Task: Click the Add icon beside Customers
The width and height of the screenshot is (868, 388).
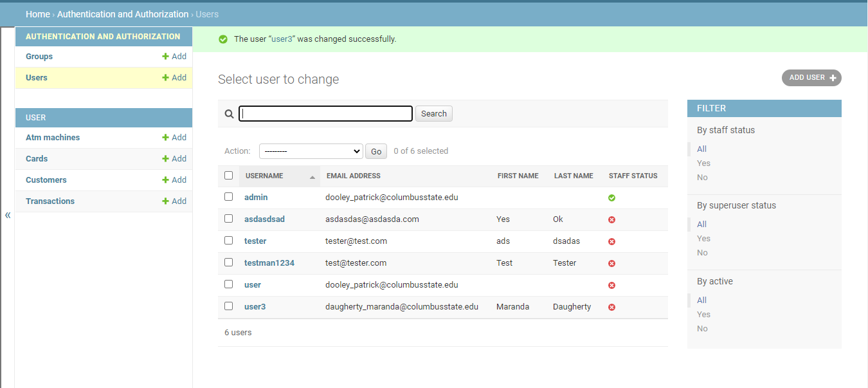Action: (165, 180)
